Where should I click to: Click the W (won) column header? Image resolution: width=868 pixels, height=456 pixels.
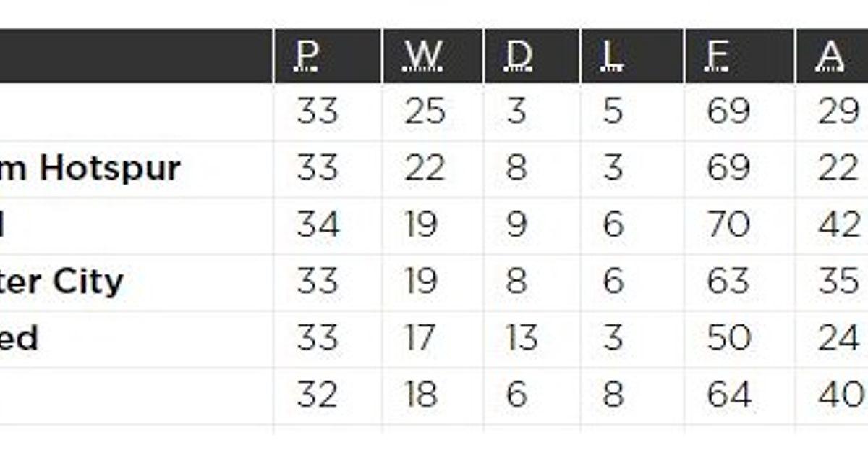tap(424, 56)
